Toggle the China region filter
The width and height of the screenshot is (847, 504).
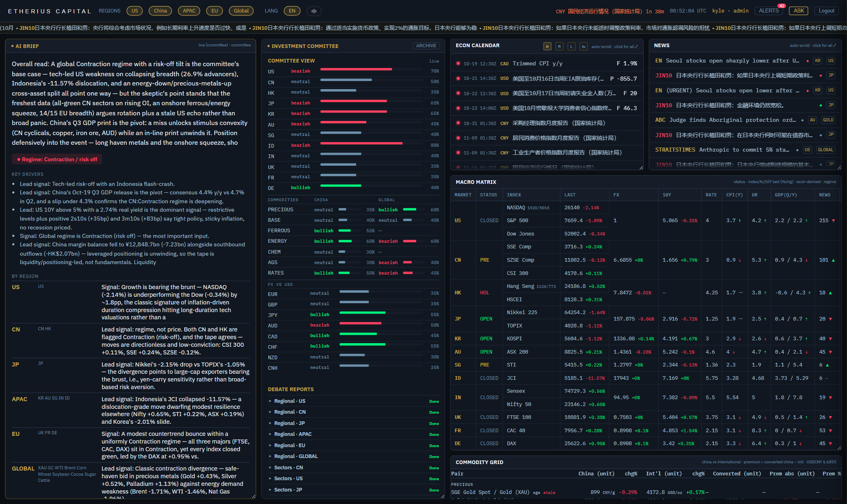160,11
